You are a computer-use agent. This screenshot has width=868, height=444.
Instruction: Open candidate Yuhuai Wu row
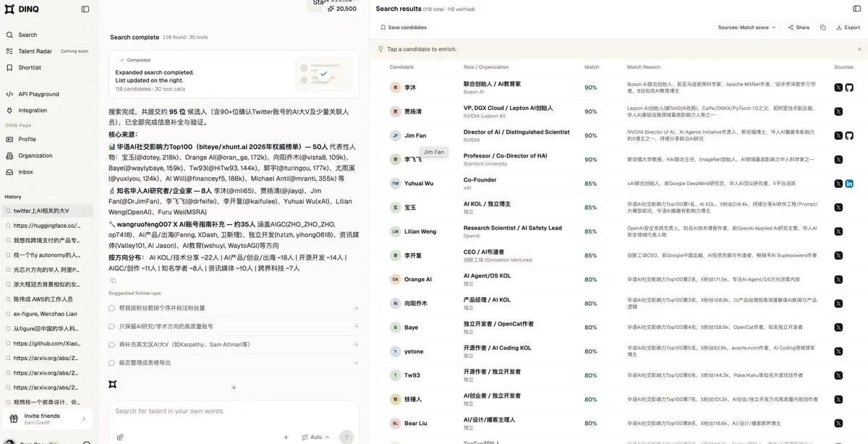click(618, 184)
